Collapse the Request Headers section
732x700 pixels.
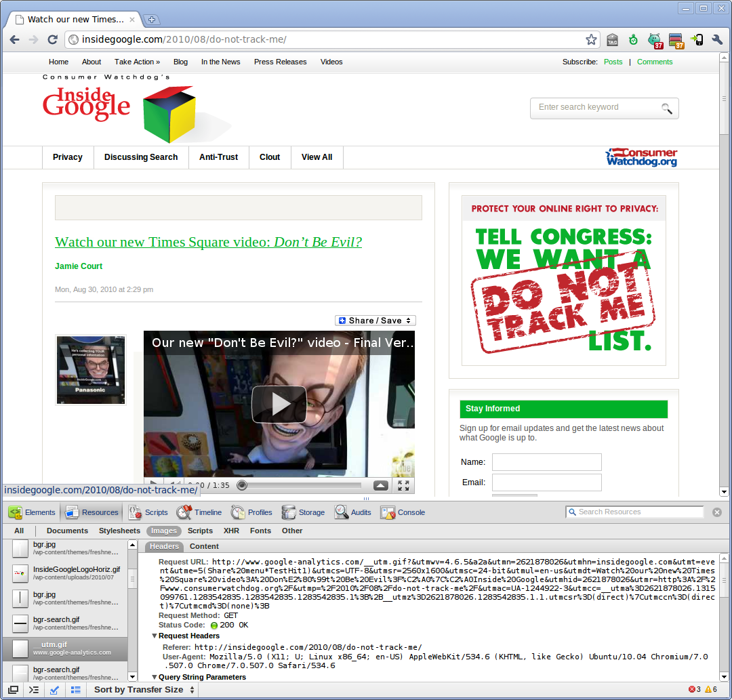(155, 636)
